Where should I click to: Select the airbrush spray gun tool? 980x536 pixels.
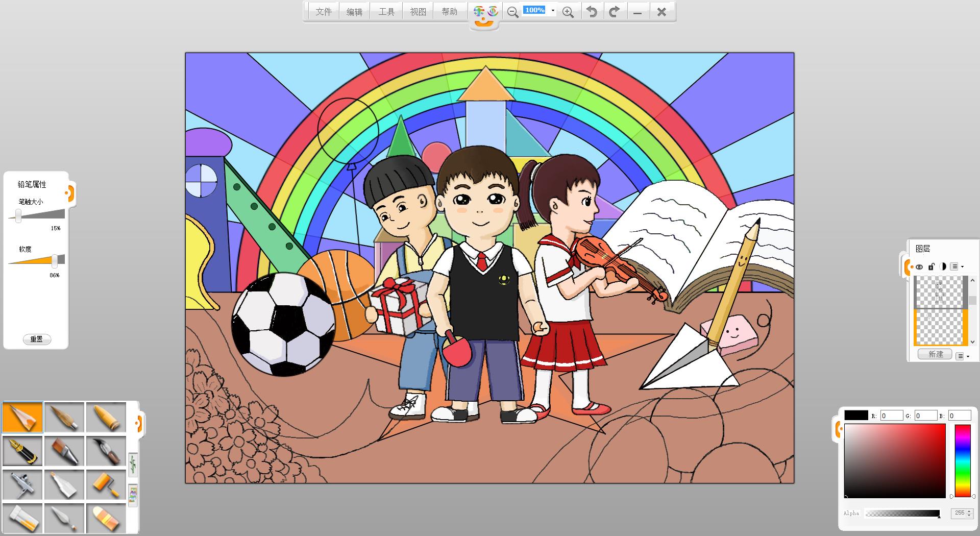[22, 484]
